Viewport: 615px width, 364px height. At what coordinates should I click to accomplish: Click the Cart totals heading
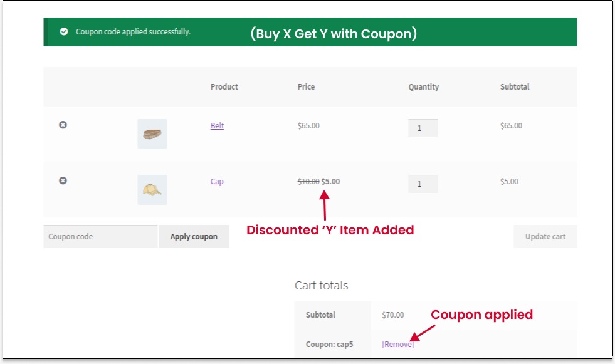click(322, 286)
